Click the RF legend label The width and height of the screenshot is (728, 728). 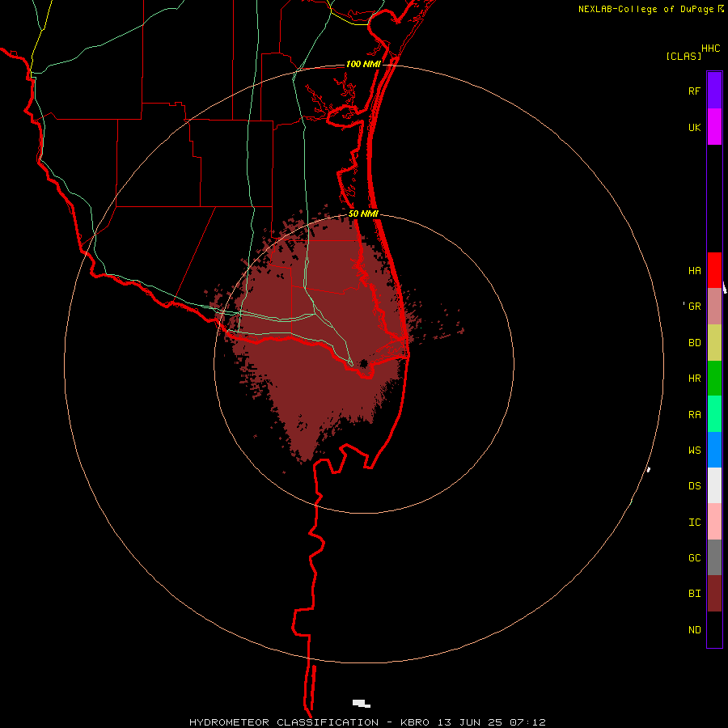[694, 91]
